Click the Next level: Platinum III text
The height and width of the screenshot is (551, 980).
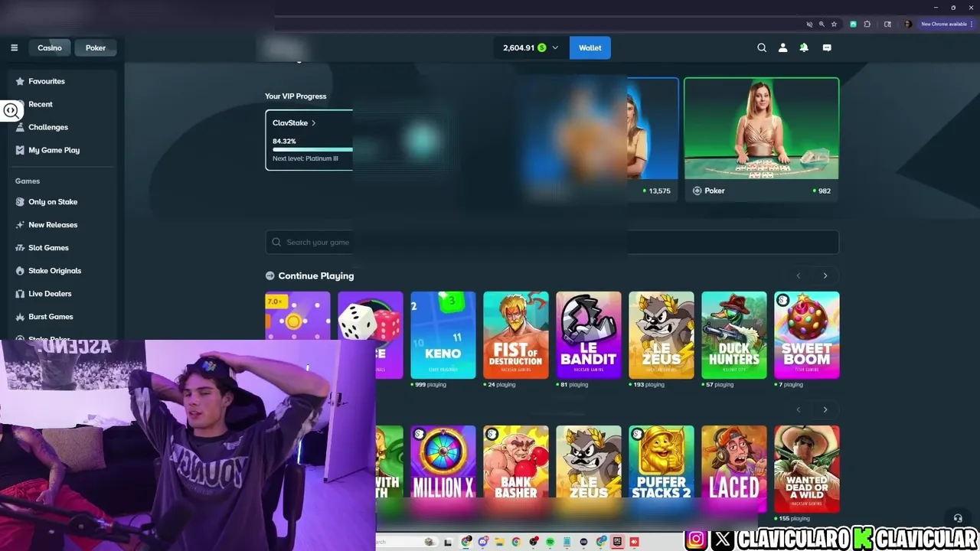point(305,158)
